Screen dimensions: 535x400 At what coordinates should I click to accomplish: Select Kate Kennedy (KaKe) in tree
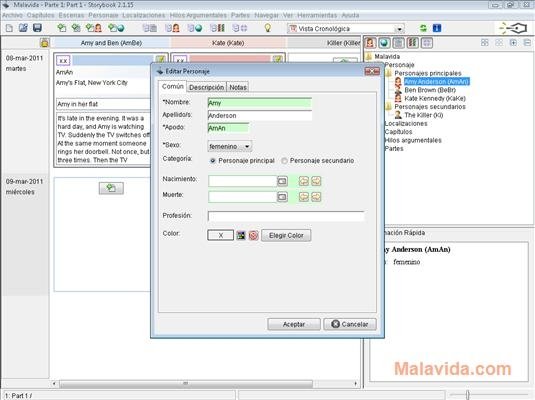coord(435,98)
